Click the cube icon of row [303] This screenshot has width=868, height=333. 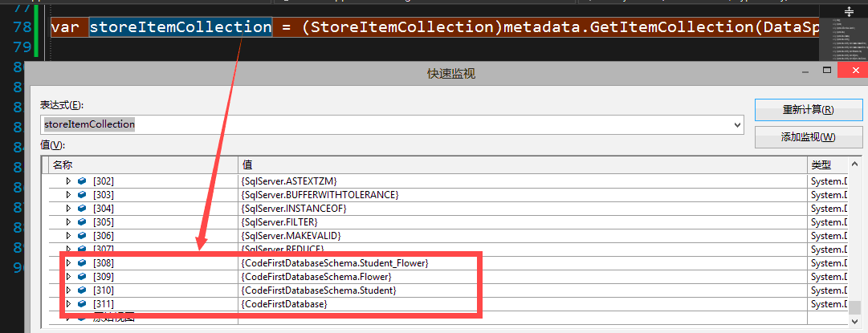coord(82,195)
